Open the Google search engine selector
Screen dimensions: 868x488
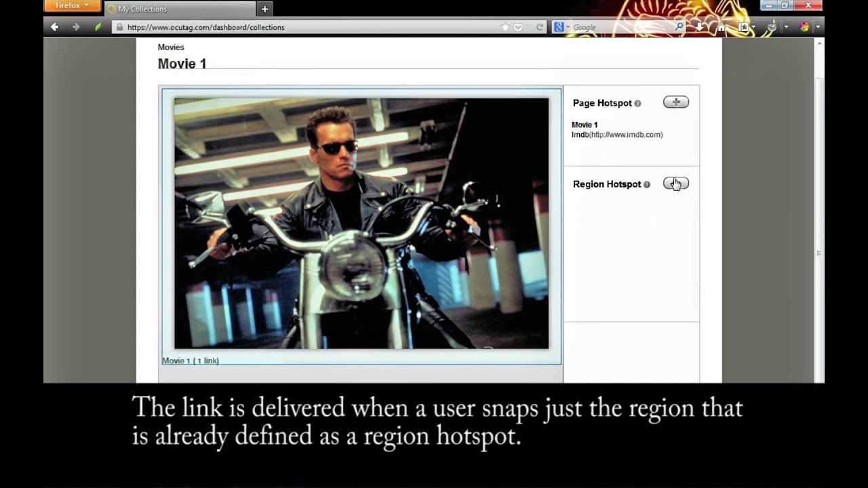coord(561,27)
